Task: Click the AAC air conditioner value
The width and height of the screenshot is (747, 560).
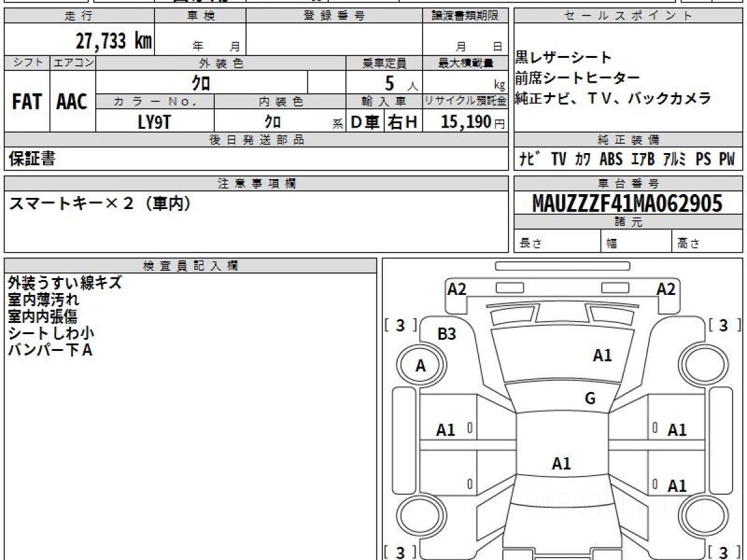Action: (x=72, y=102)
